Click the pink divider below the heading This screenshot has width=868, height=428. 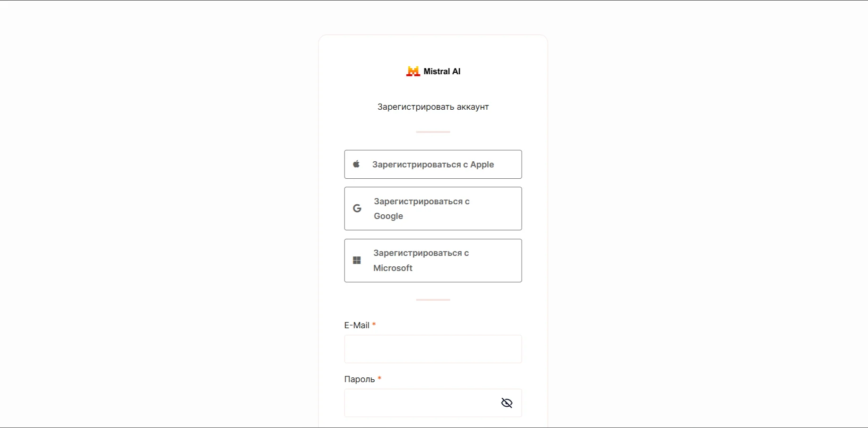pyautogui.click(x=433, y=132)
